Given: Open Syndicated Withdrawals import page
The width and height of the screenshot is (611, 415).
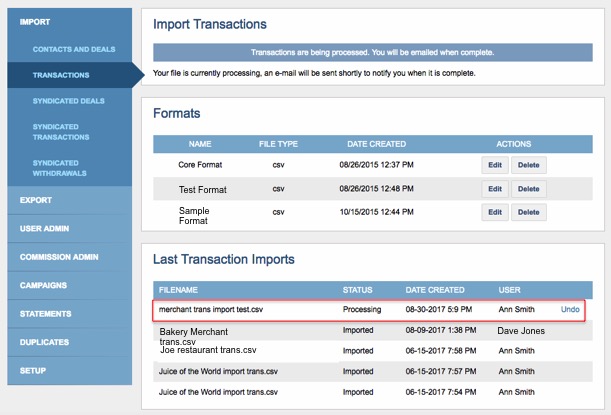Looking at the screenshot, I should click(59, 168).
